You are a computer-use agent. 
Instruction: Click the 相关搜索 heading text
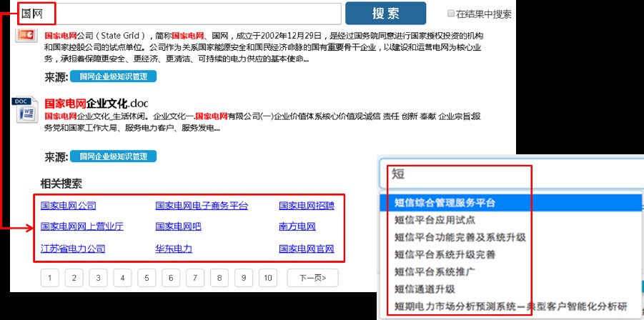click(x=61, y=184)
